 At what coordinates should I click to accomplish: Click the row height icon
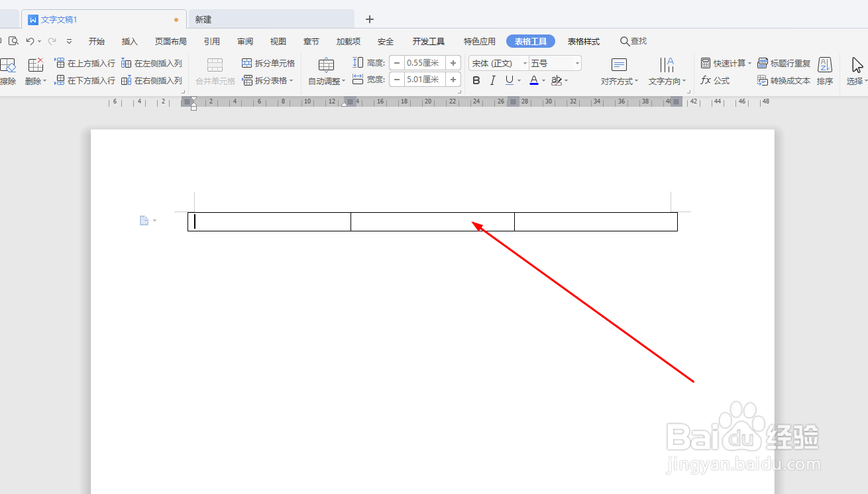[358, 63]
